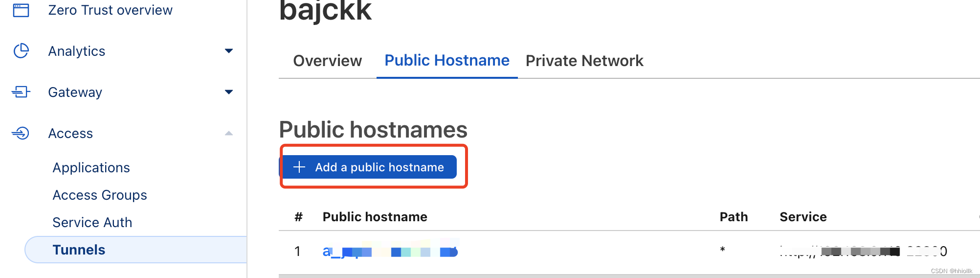
Task: Click the Access arrow icon in sidebar
Action: click(x=21, y=133)
